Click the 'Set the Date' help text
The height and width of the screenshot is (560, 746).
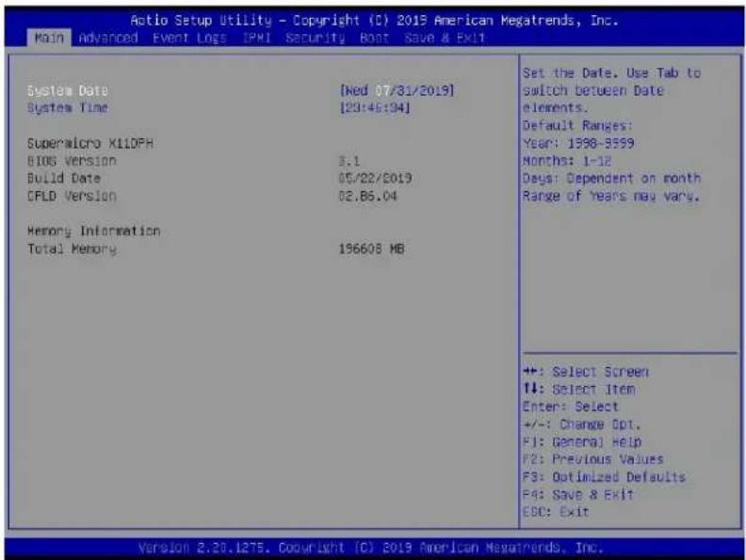pyautogui.click(x=611, y=90)
